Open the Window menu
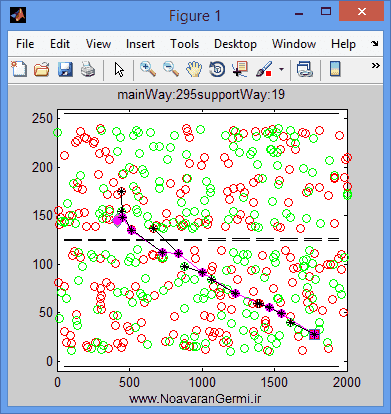Screen dimensions: 391x414 (294, 44)
